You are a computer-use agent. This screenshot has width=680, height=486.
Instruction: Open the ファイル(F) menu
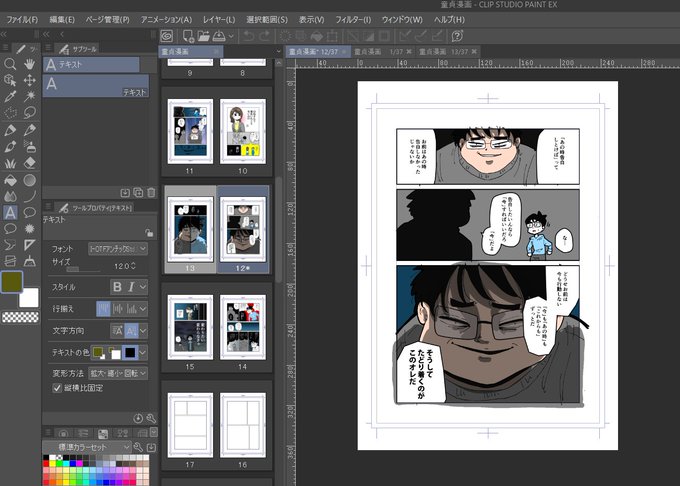coord(22,20)
